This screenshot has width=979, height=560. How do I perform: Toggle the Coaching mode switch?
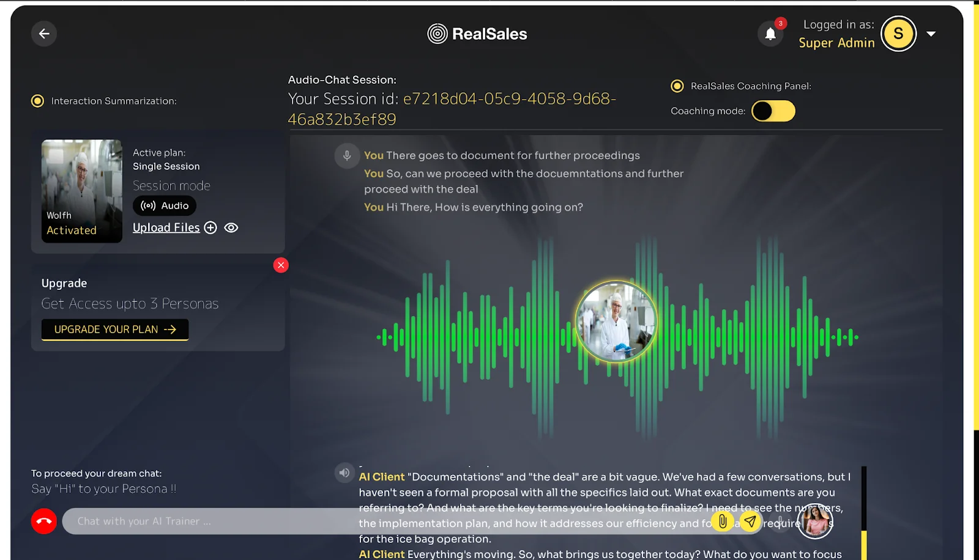[x=773, y=111]
